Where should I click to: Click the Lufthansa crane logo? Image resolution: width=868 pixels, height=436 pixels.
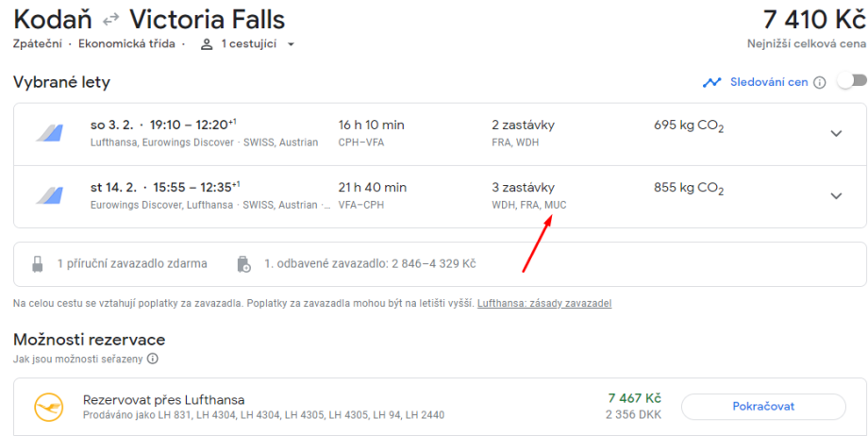coord(47,407)
